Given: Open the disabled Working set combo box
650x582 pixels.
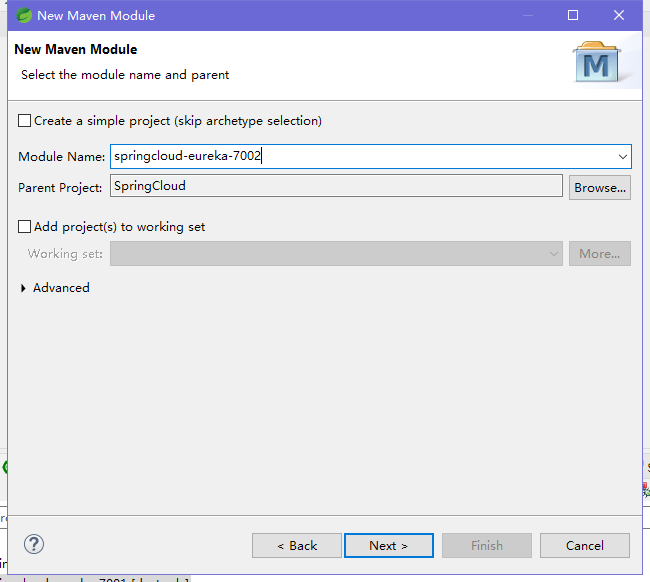Looking at the screenshot, I should [336, 254].
